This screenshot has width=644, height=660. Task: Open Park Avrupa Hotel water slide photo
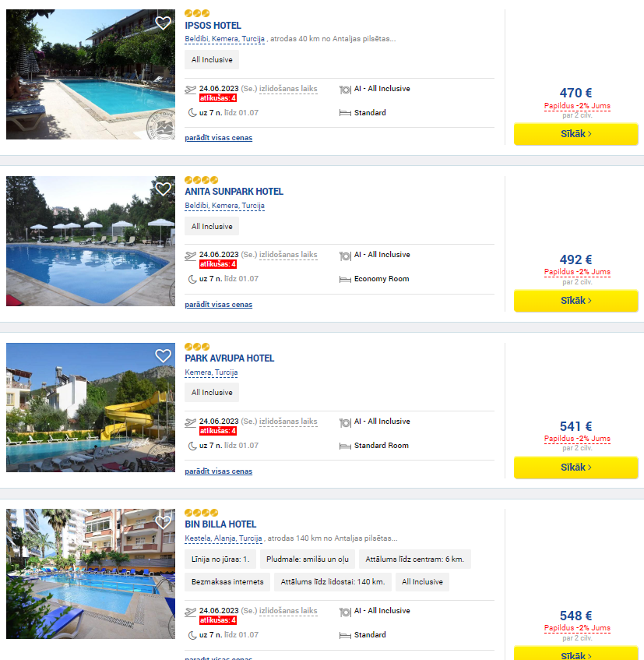(90, 408)
